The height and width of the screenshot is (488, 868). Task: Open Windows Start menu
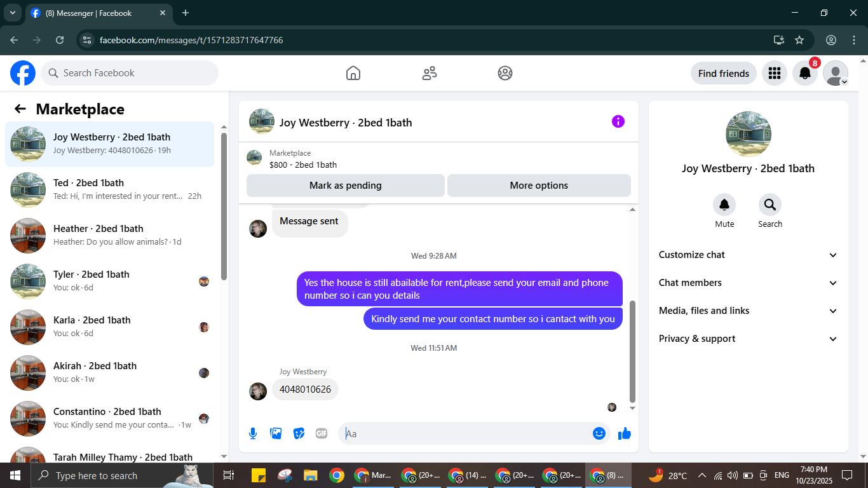point(15,475)
